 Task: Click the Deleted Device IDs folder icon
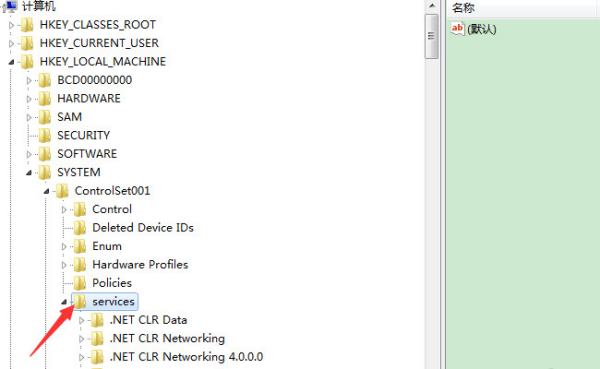pyautogui.click(x=80, y=228)
